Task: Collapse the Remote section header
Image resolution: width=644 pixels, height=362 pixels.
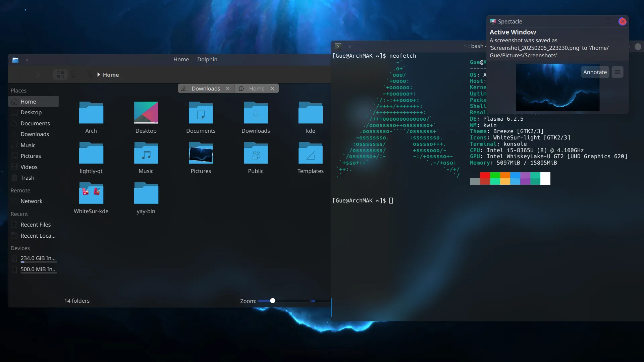Action: point(20,190)
